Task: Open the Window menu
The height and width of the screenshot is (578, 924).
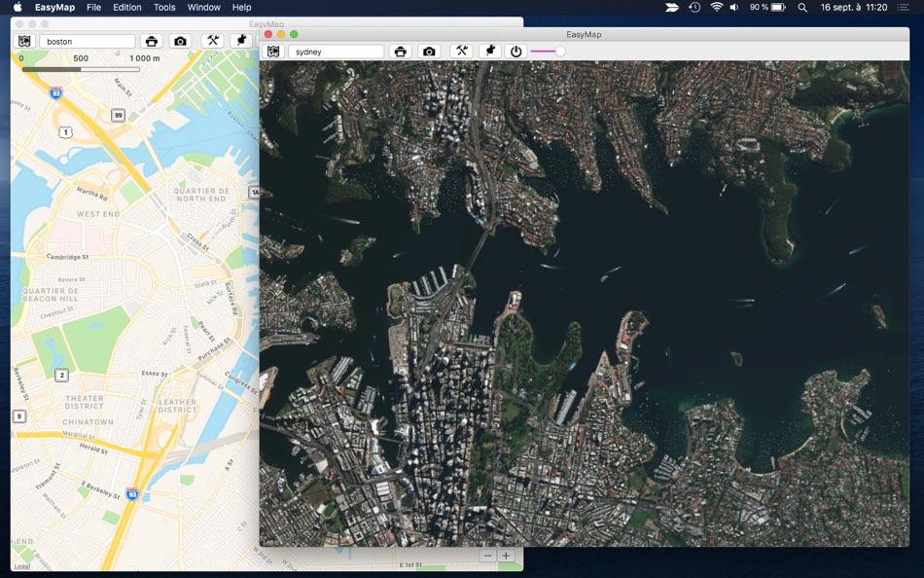Action: click(204, 7)
